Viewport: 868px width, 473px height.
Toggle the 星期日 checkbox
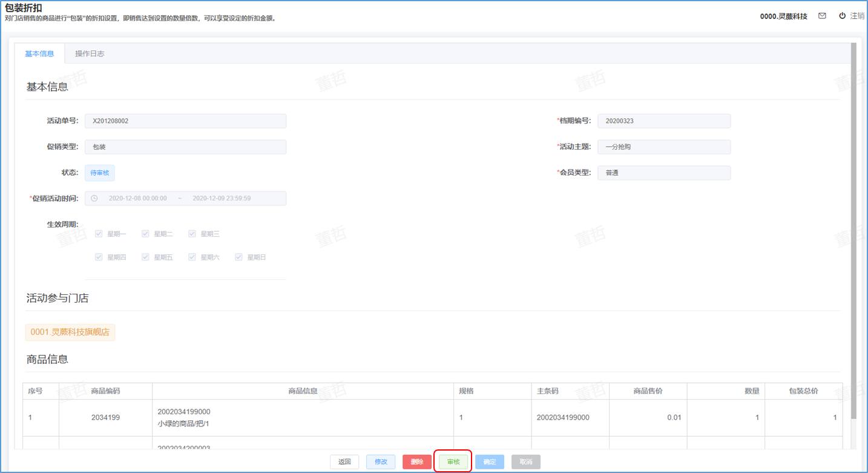pyautogui.click(x=238, y=257)
